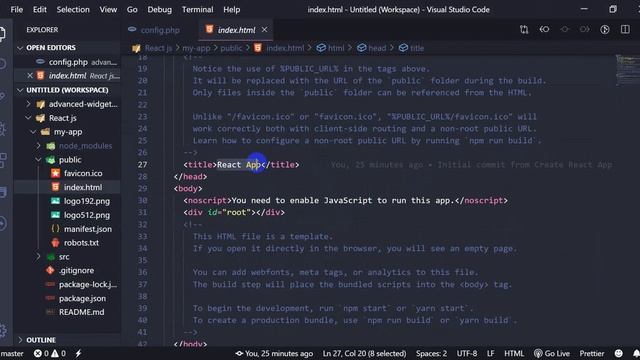Split the editor with split icon
Viewport: 640px width, 360px height.
(x=625, y=29)
